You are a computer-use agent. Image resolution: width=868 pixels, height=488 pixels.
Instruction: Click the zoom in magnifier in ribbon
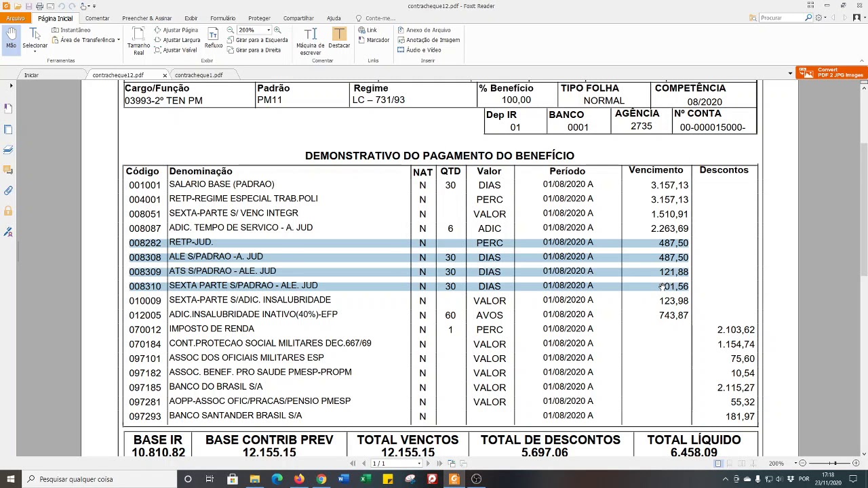pos(277,30)
